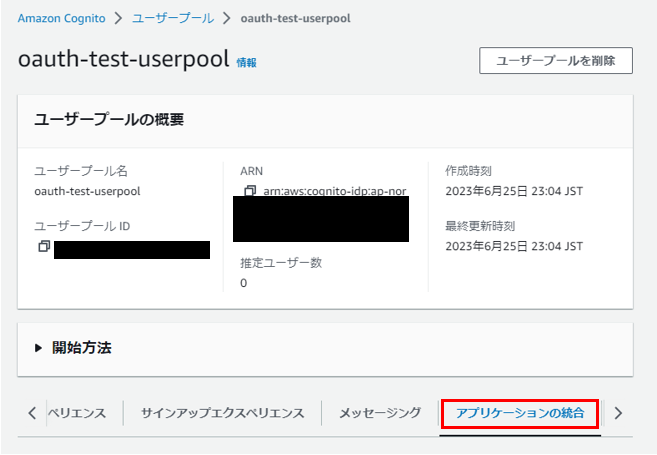Click the 推定ユーザー数 value 0
Image resolution: width=657 pixels, height=455 pixels.
click(x=243, y=283)
